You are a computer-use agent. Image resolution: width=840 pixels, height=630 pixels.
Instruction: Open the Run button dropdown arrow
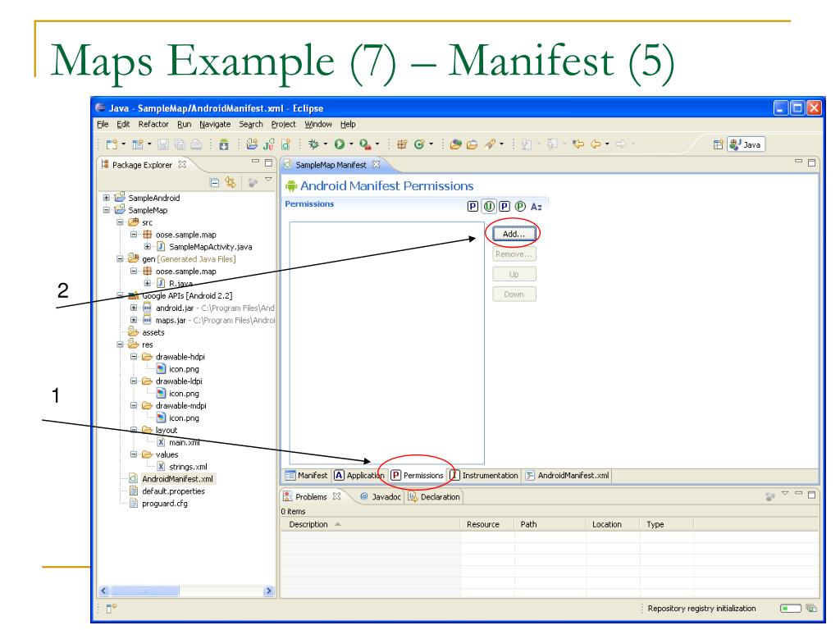pos(351,144)
